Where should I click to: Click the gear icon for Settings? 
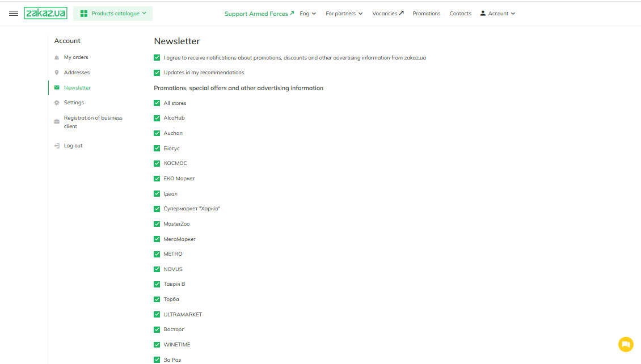pyautogui.click(x=57, y=103)
